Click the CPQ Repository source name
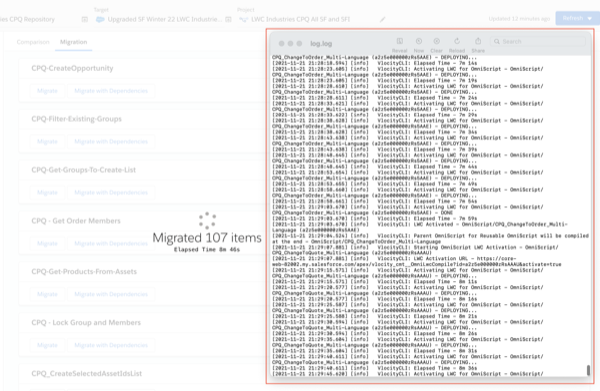Viewport: 600px width, 391px height. 27,19
